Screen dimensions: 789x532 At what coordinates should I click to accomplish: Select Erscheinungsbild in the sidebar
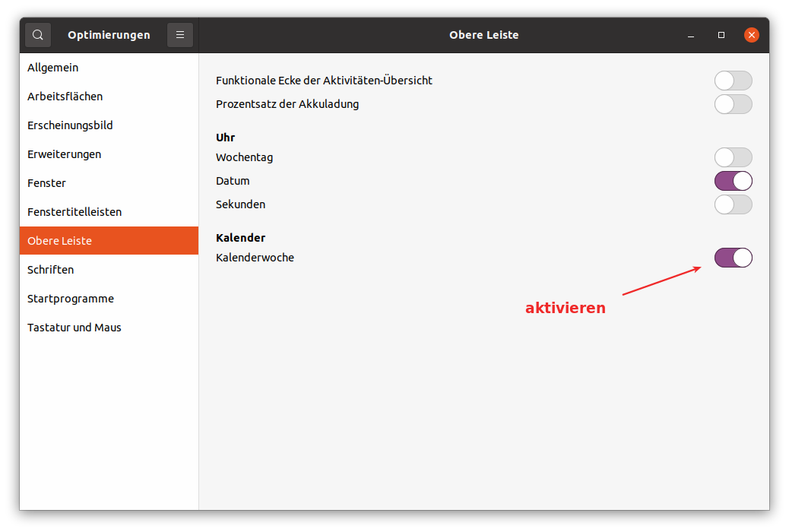tap(70, 125)
